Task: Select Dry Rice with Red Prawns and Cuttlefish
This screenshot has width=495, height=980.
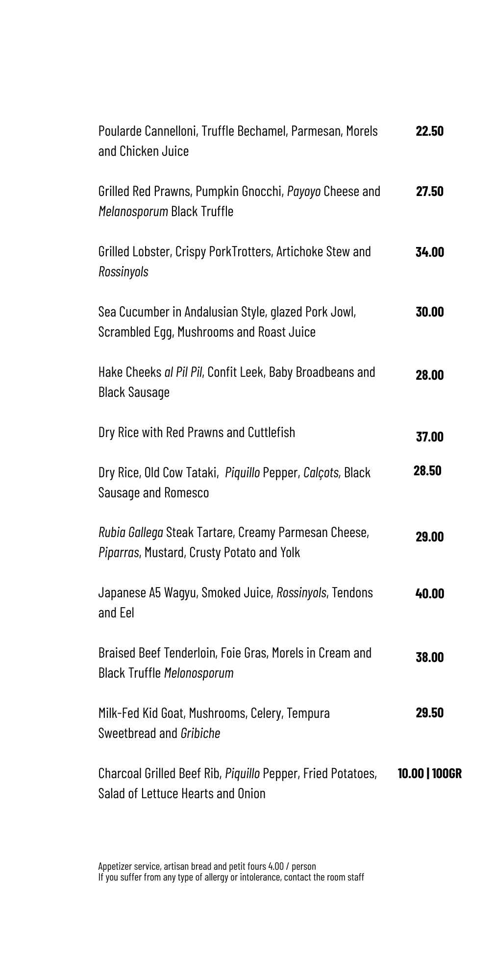Action: pos(197,432)
